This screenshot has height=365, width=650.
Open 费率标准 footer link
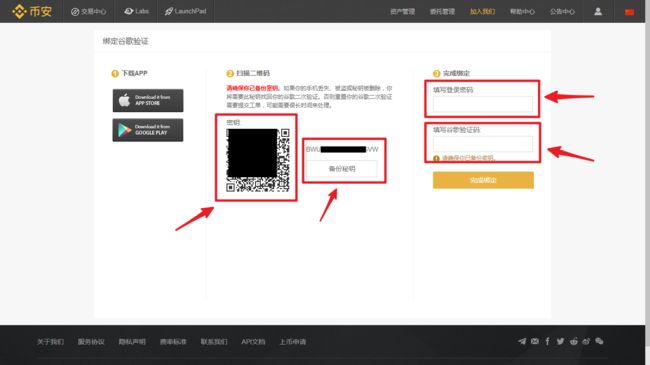point(173,342)
